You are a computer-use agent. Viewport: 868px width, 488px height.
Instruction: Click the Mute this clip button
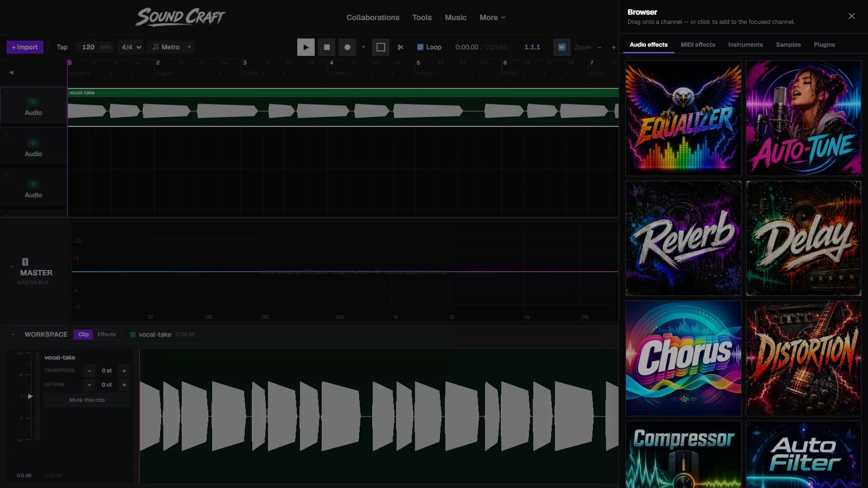click(x=87, y=400)
